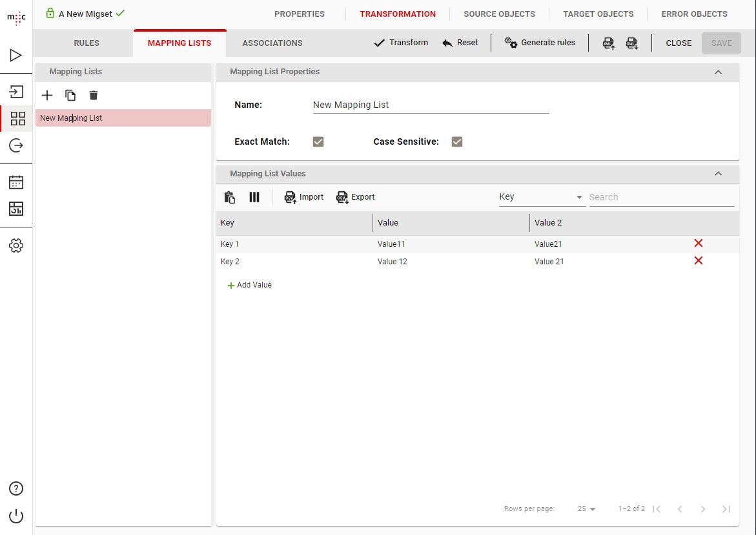The width and height of the screenshot is (756, 535).
Task: Open the help icon in sidebar
Action: 16,488
